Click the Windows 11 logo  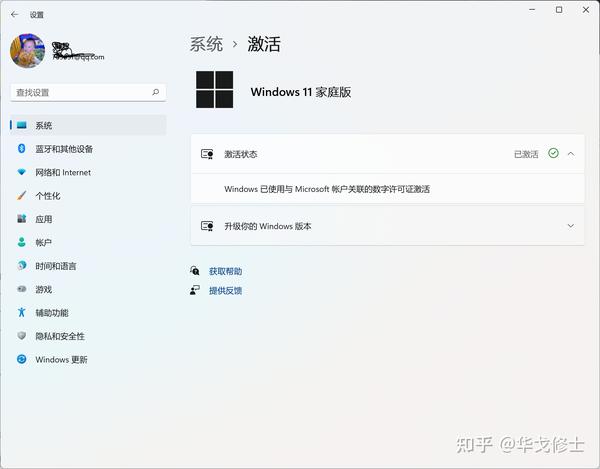point(214,89)
